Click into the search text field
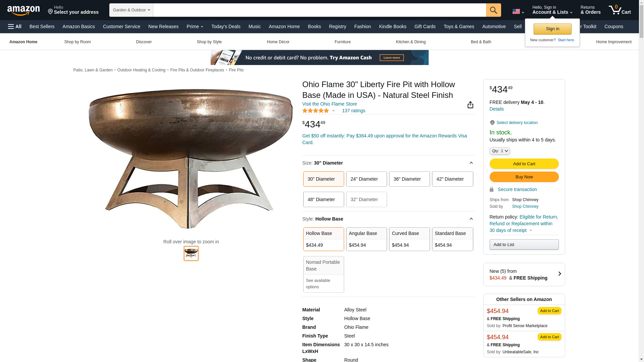Screen dimensions: 644x362 [319, 10]
